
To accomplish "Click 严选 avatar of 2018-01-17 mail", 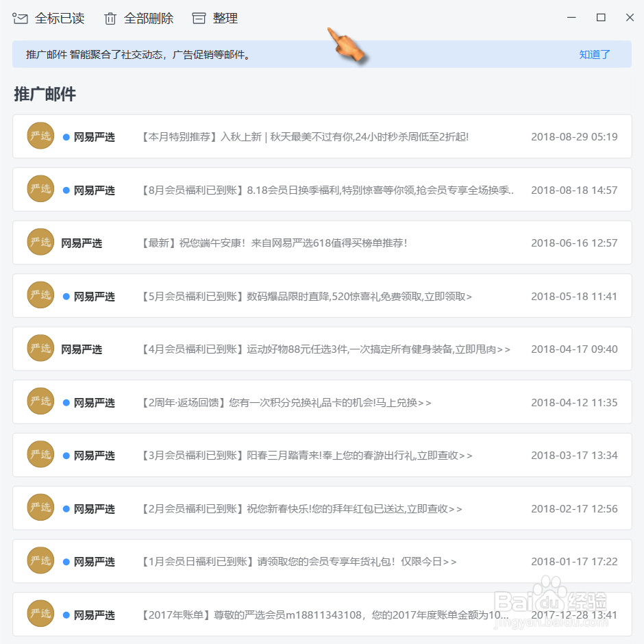I will pos(40,560).
